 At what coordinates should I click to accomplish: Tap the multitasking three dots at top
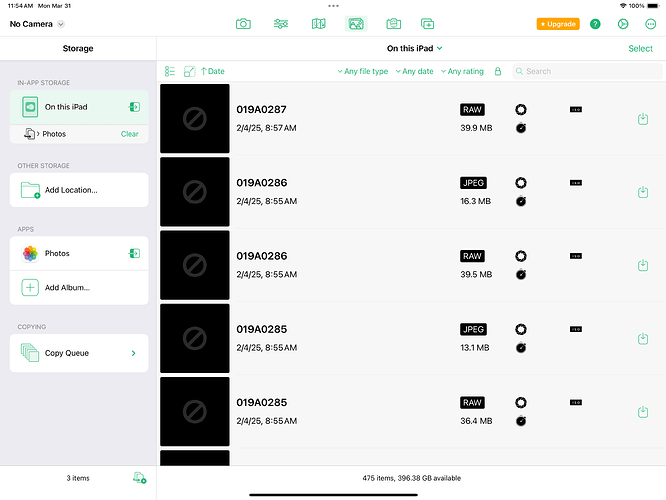333,6
